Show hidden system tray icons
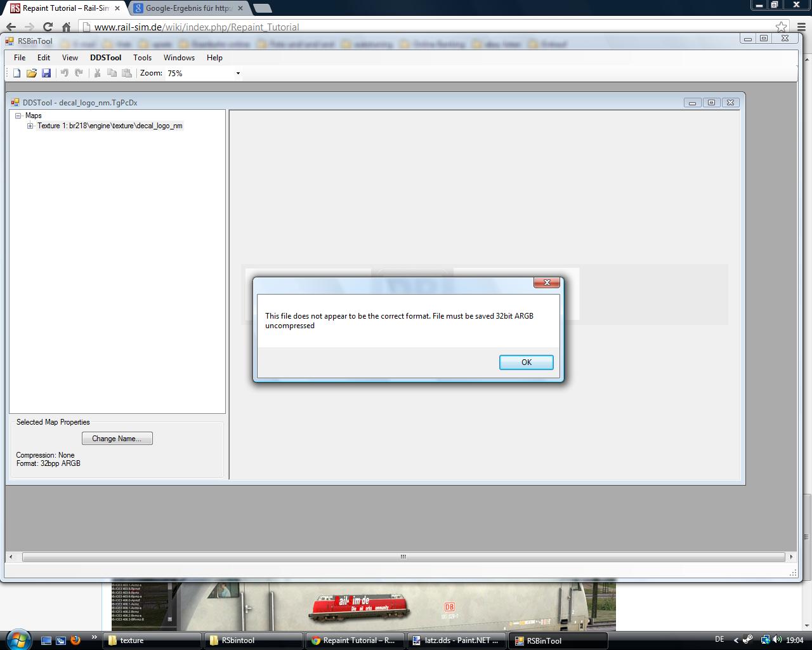The image size is (812, 650). point(736,640)
